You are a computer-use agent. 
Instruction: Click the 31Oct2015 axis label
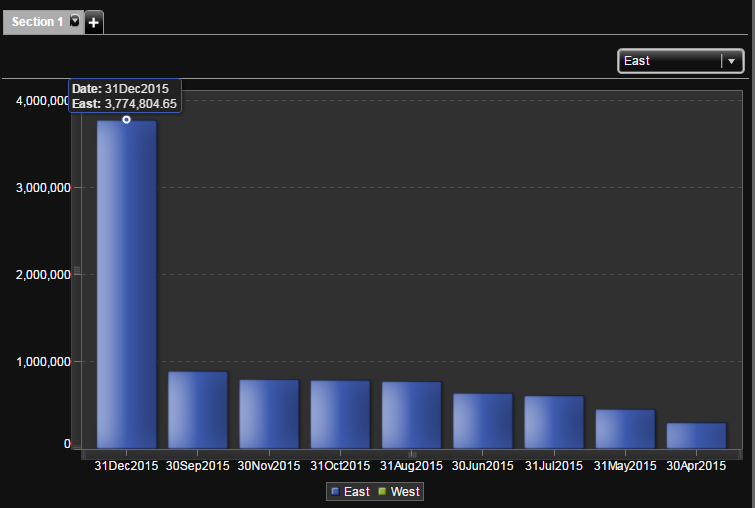coord(340,466)
